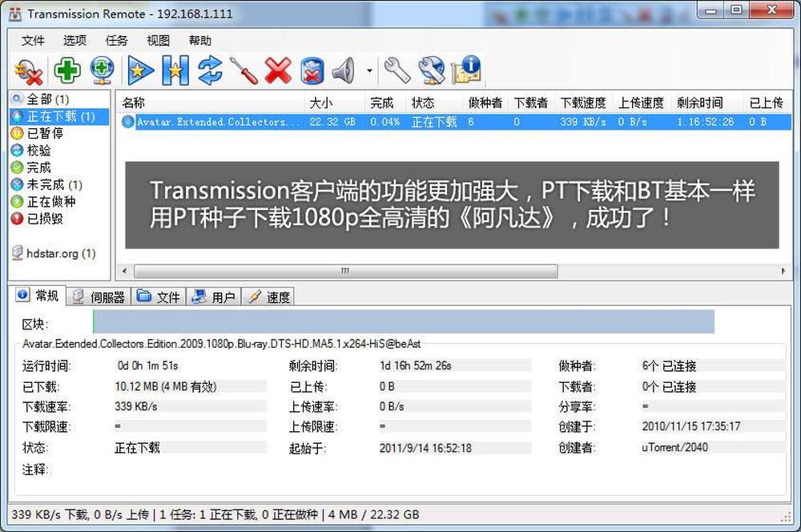The width and height of the screenshot is (801, 532).
Task: Click the torrent list scrollbar right arrow
Action: [x=783, y=271]
